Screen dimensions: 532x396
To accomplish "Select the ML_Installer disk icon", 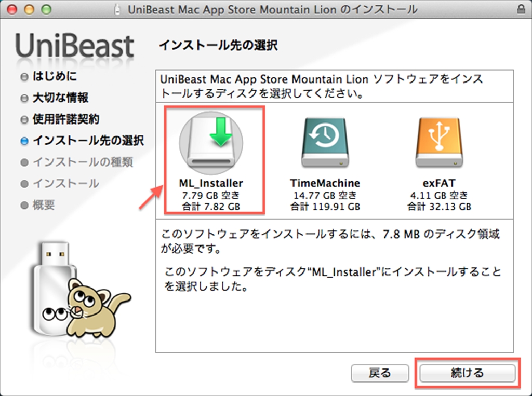I will 211,142.
